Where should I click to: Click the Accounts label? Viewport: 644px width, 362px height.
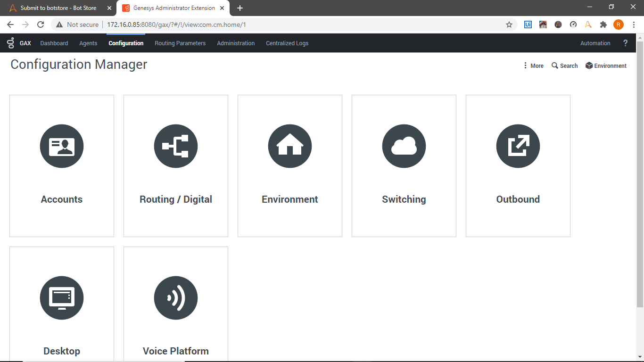click(x=62, y=199)
